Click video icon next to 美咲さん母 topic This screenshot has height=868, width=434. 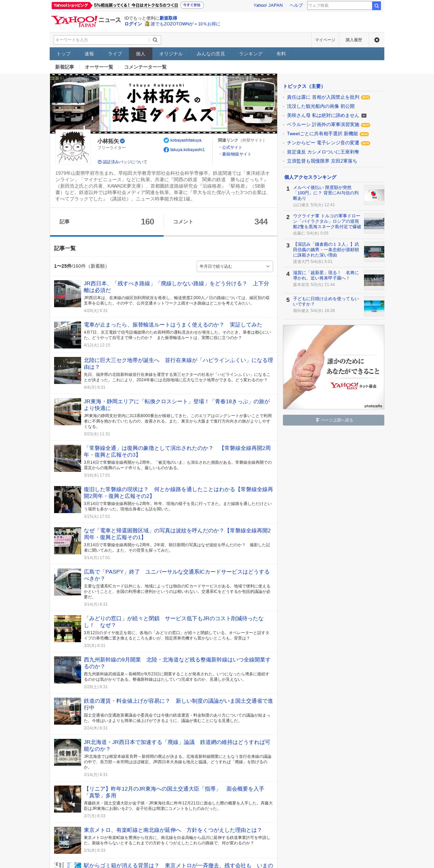point(364,116)
